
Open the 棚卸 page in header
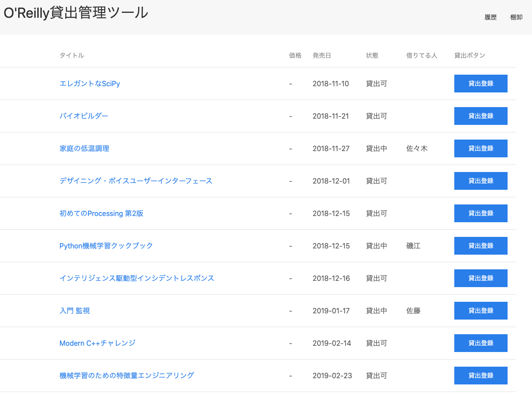516,17
